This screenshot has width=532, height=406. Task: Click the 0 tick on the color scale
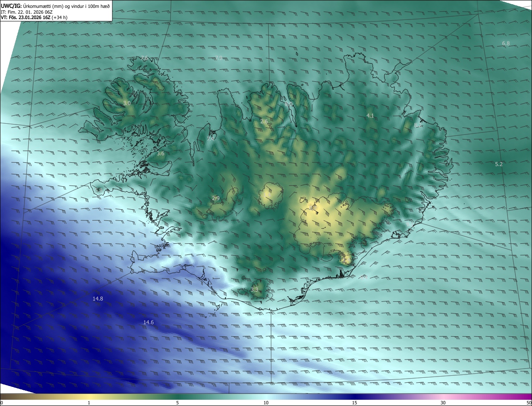point(2,403)
